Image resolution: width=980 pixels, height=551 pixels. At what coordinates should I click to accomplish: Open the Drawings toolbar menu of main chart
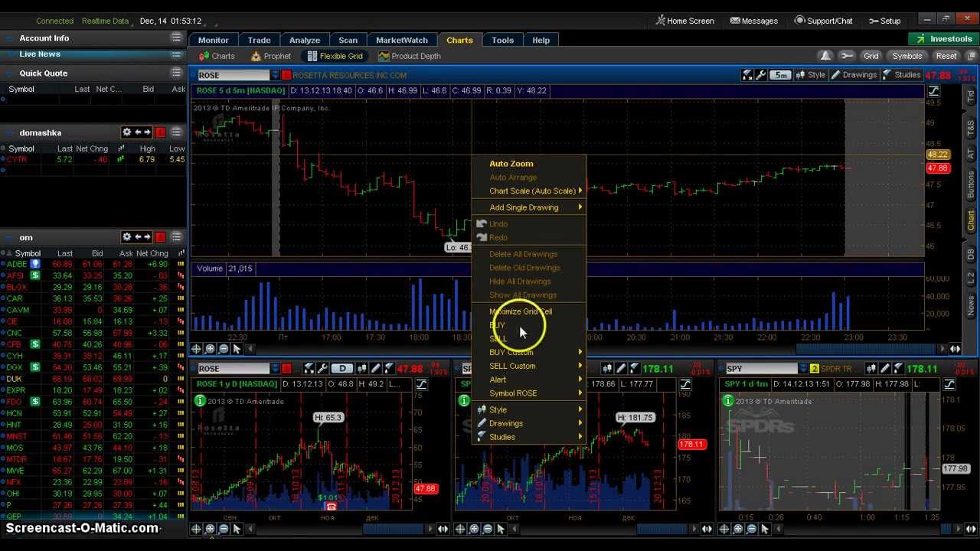coord(854,75)
